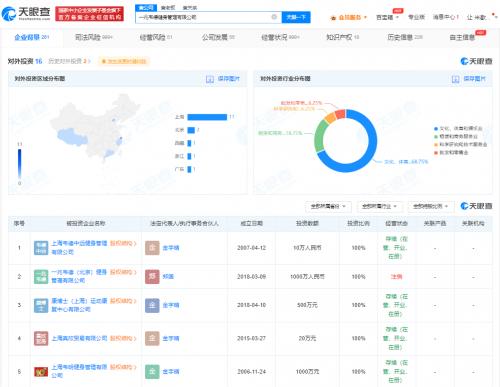This screenshot has height=387, width=500.
Task: Click the save-image icon on the industry distribution chart
Action: 455,79
